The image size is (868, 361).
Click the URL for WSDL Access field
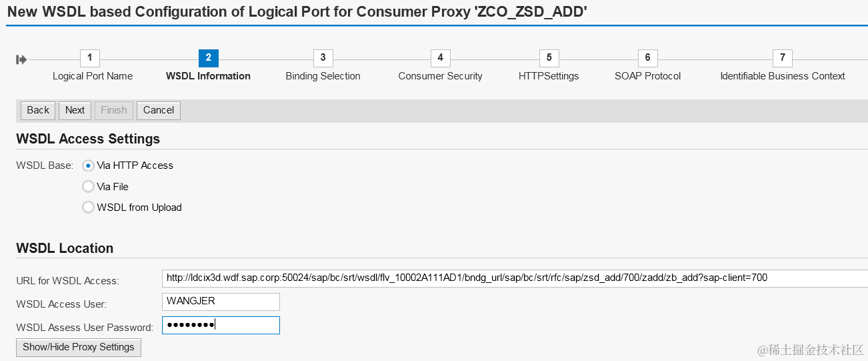pos(513,278)
